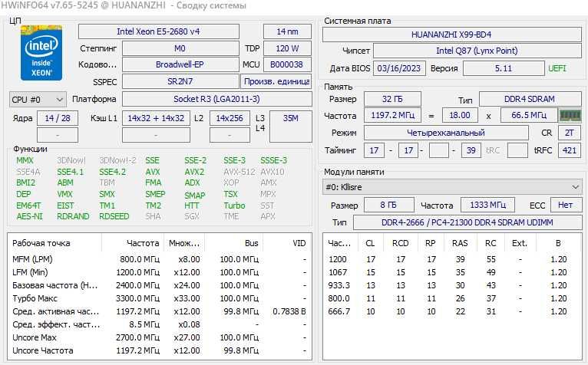Click the VID column header

[299, 243]
